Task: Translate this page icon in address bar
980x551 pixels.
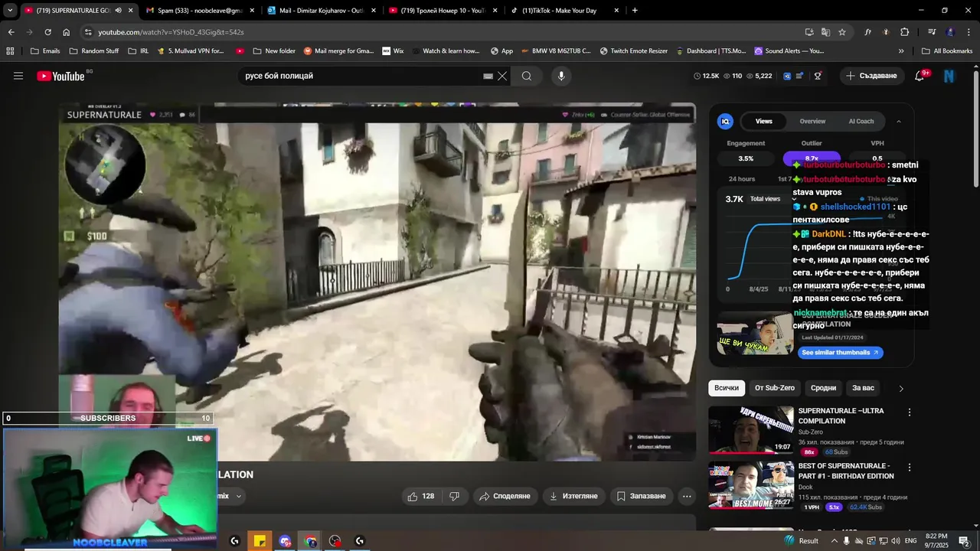Action: coord(825,32)
